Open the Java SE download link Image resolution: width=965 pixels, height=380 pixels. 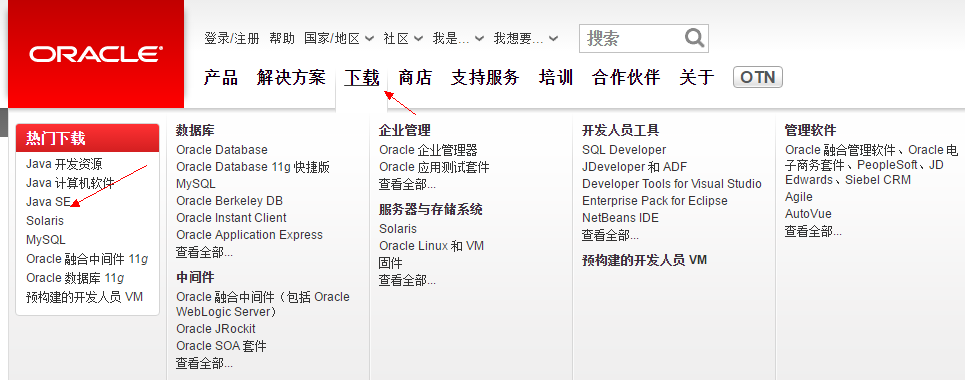pyautogui.click(x=49, y=201)
